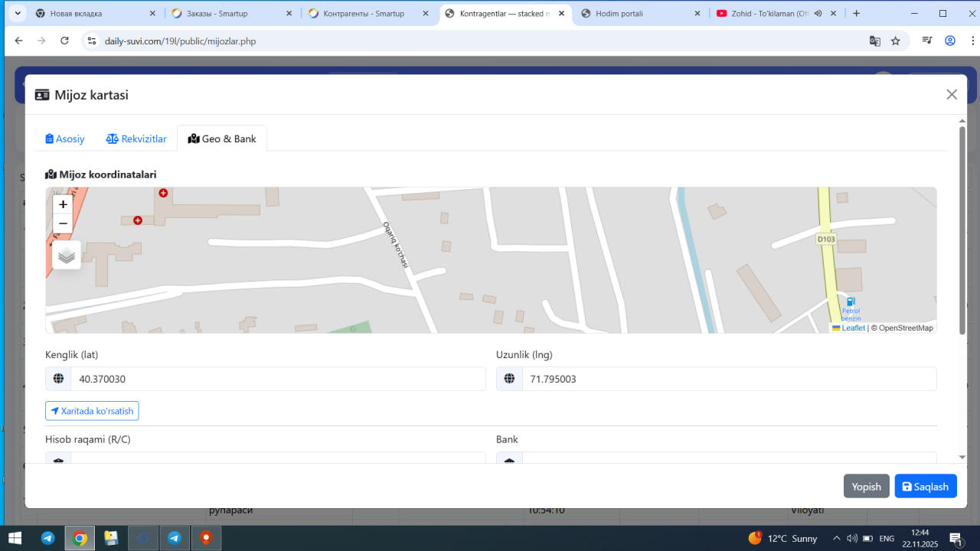
Task: View site information for daily-suvi.com
Action: (91, 41)
